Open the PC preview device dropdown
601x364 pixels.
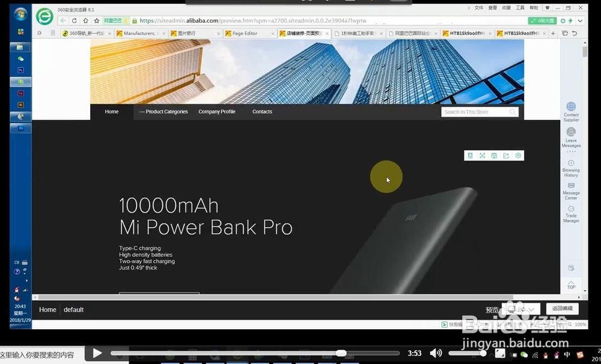(521, 309)
